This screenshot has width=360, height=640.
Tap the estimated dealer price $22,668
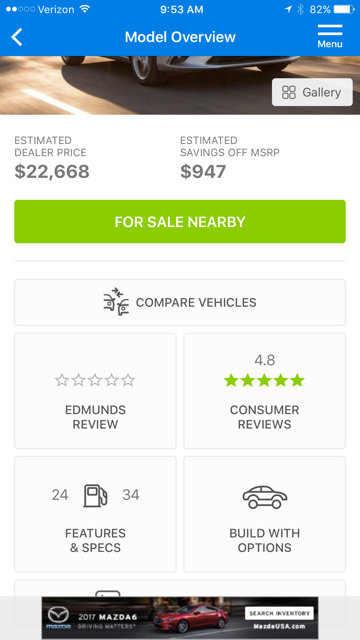52,171
